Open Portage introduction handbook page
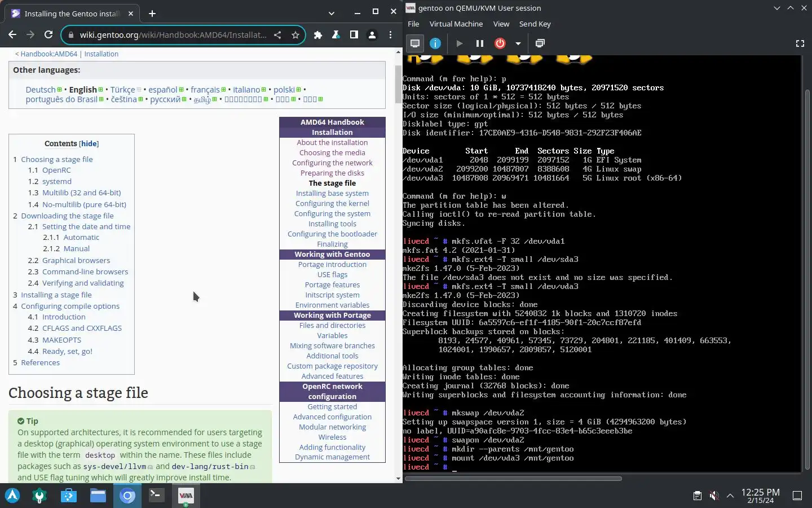 click(332, 265)
